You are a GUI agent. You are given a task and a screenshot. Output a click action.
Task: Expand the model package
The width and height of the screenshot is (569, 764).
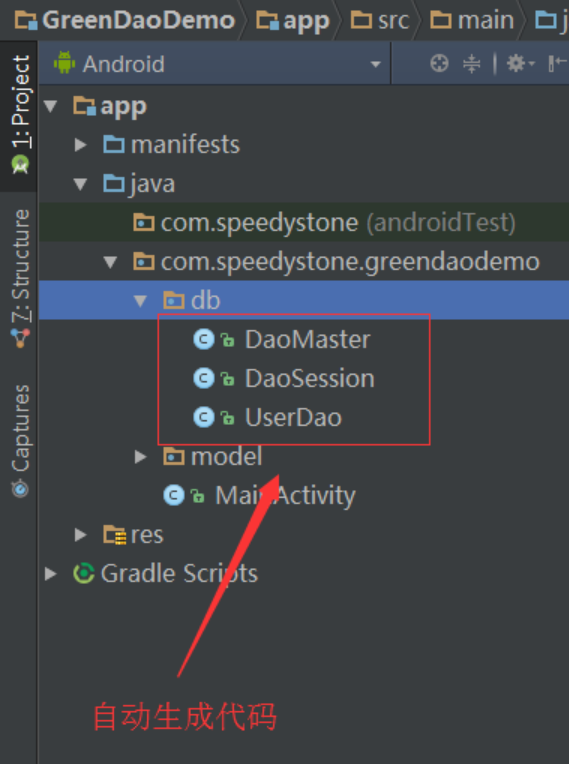coord(141,457)
